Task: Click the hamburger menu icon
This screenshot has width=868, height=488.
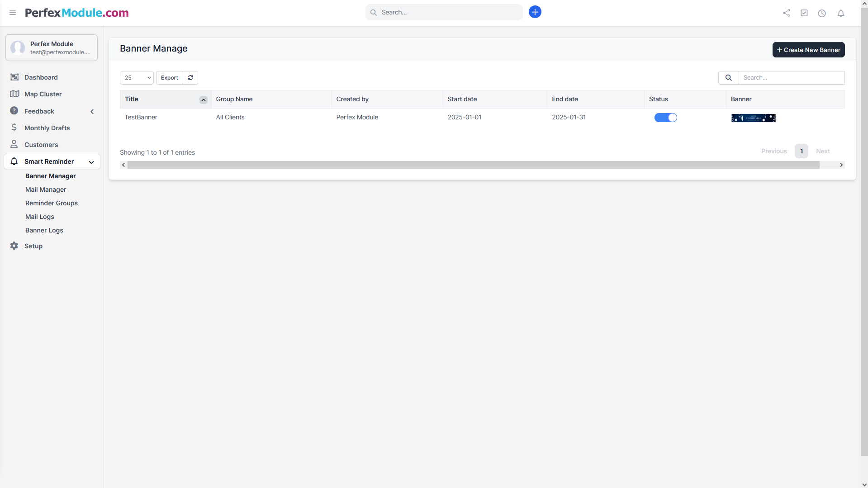Action: click(13, 13)
